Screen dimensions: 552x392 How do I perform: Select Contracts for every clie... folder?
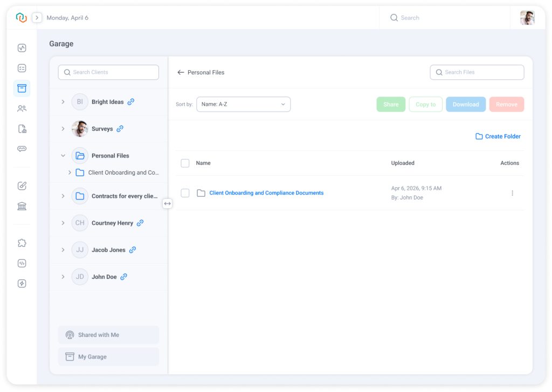click(x=125, y=196)
